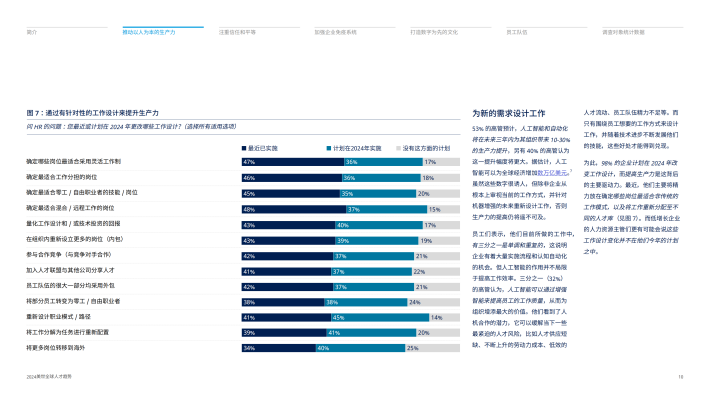Viewport: 710px width, 399px height.
Task: Click the 为新的需求设计工作 heading
Action: (x=509, y=113)
